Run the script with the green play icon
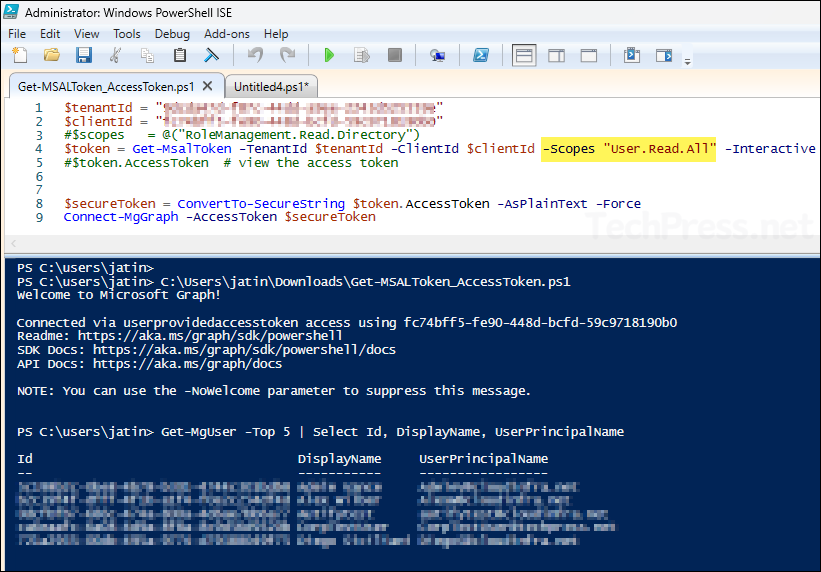The width and height of the screenshot is (821, 572). 329,55
